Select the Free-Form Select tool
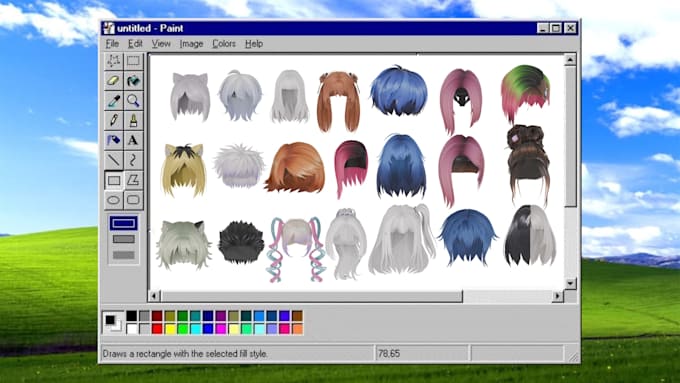This screenshot has height=383, width=680. (114, 61)
